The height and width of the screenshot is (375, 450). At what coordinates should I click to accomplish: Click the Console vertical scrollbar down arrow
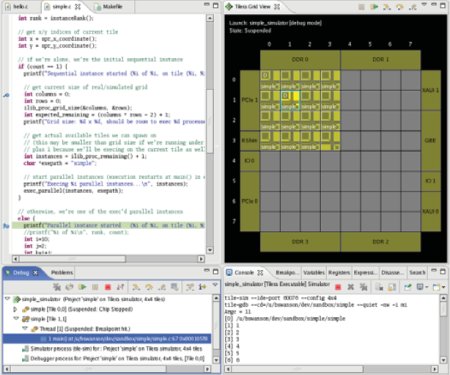[x=443, y=360]
